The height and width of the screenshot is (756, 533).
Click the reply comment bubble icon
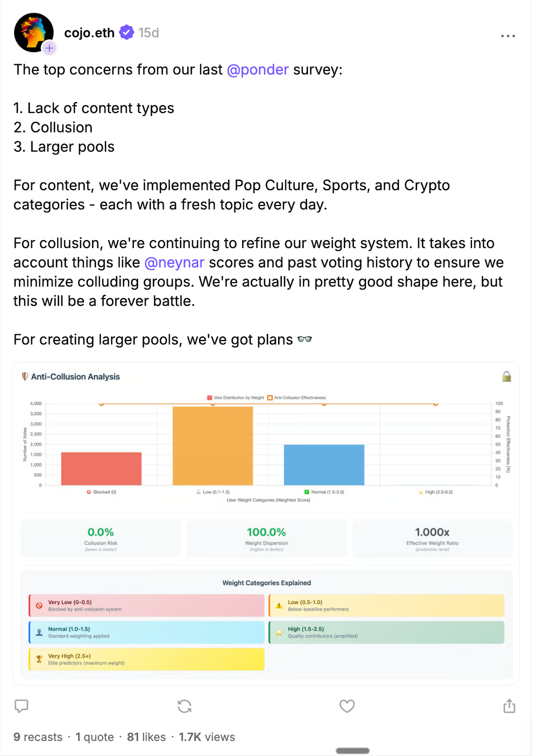pyautogui.click(x=22, y=706)
